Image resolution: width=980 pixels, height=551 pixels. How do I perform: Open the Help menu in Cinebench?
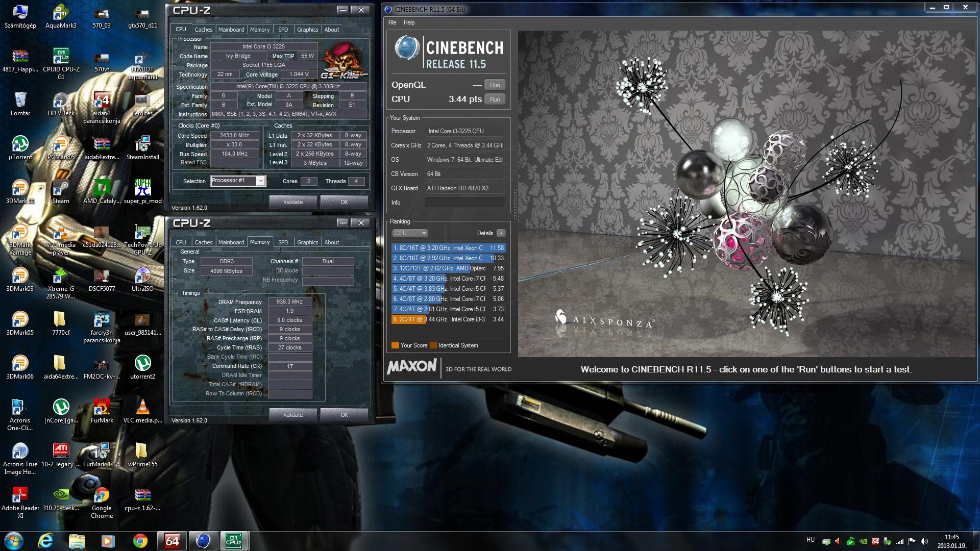pyautogui.click(x=409, y=22)
